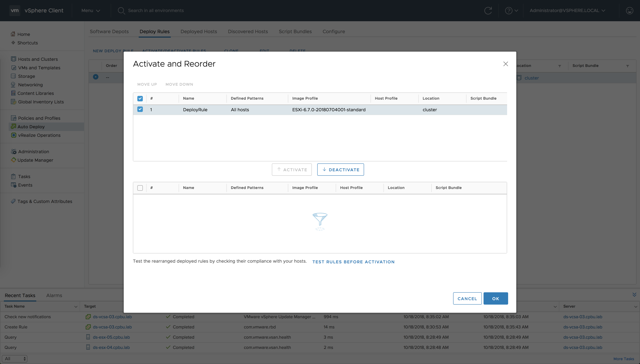
Task: Click the Auto Deploy icon
Action: click(x=13, y=127)
